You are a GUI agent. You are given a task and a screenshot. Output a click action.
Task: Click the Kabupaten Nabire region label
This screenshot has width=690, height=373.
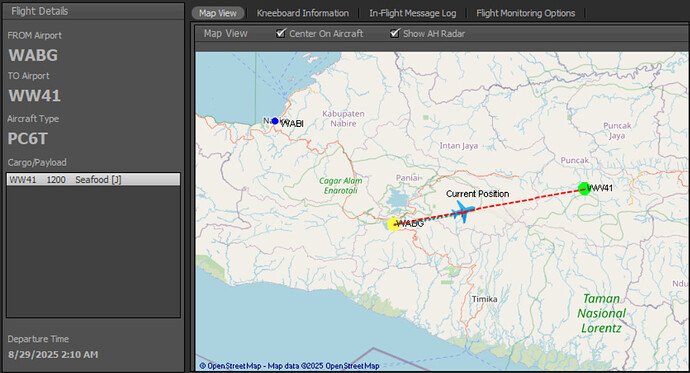(343, 118)
